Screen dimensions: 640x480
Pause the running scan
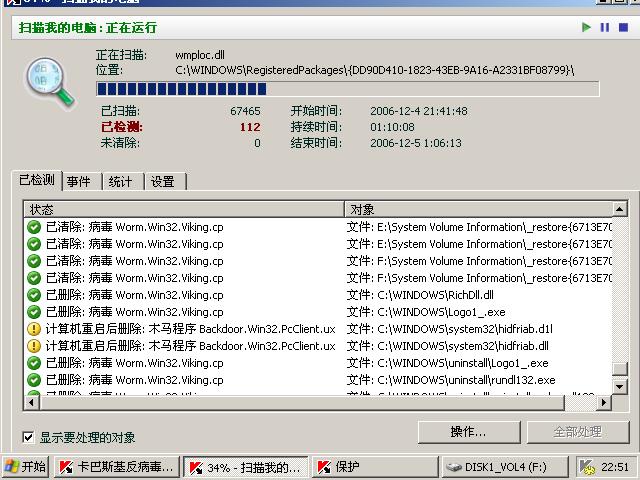point(604,27)
